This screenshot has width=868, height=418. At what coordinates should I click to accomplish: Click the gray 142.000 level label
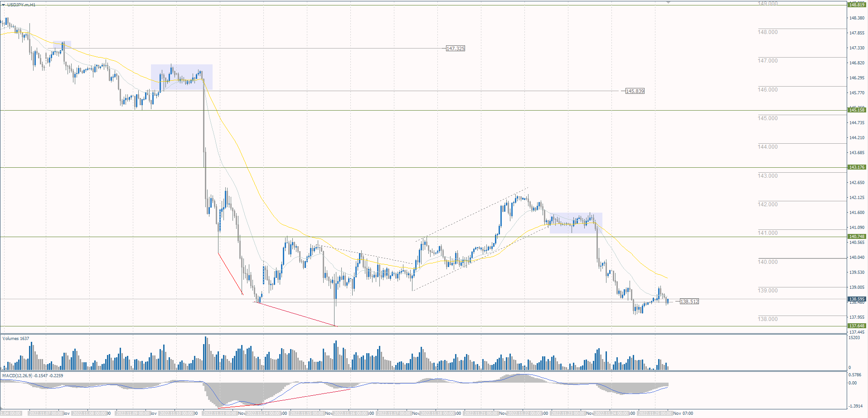tap(768, 204)
